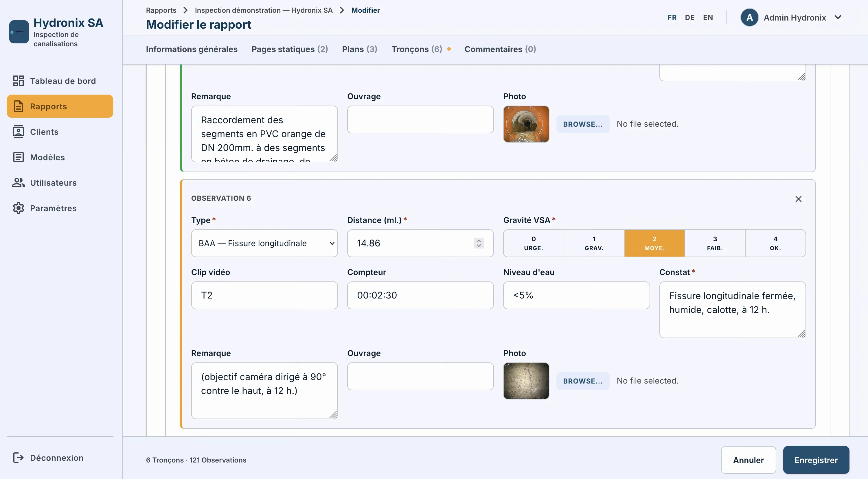Screen dimensions: 868x479
Task: Open the Commentaires (0) tab
Action: pyautogui.click(x=500, y=49)
